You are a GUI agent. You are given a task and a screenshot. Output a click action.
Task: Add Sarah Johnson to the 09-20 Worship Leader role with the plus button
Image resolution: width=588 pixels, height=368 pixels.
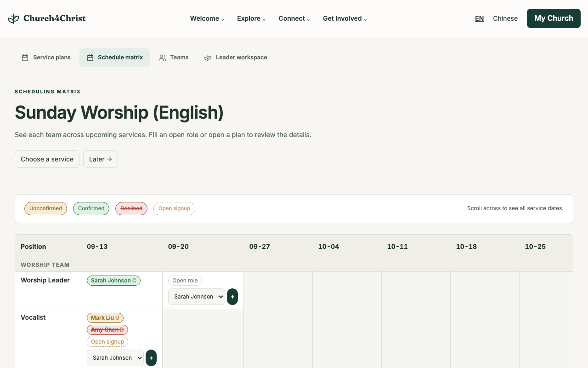pos(232,297)
